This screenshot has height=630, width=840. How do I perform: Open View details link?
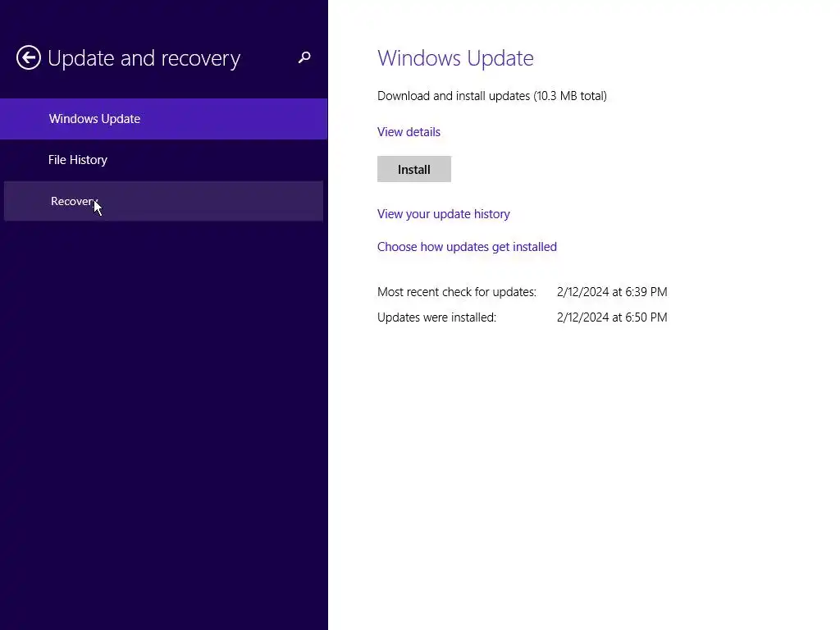(409, 132)
